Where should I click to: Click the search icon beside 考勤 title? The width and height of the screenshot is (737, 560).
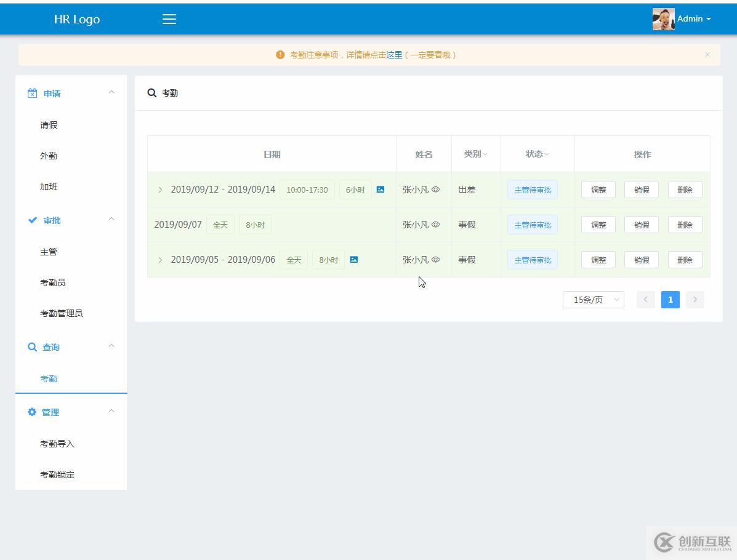pyautogui.click(x=152, y=93)
